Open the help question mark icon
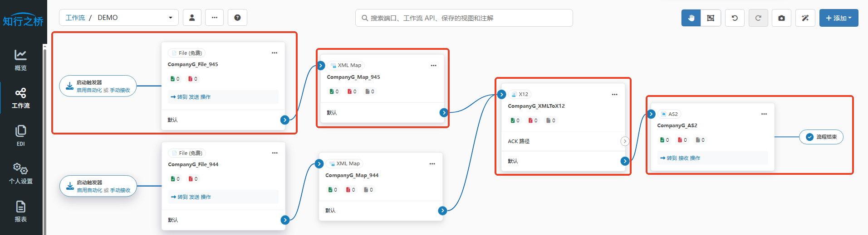 pos(237,18)
